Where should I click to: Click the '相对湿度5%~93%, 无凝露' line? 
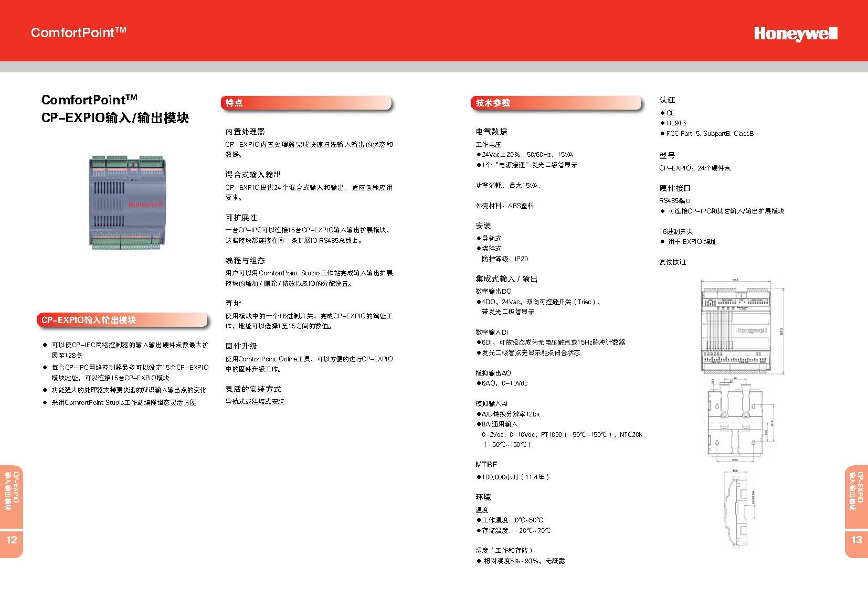coord(521,561)
